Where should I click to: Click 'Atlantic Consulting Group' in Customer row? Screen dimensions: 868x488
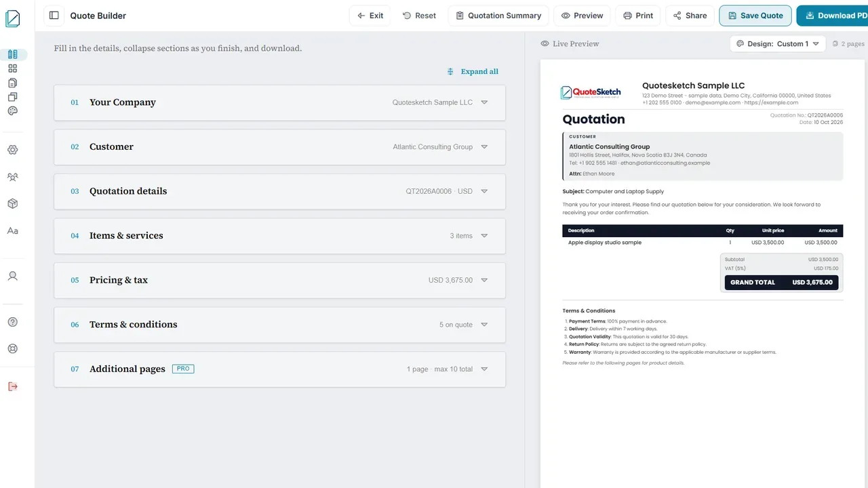pyautogui.click(x=433, y=147)
